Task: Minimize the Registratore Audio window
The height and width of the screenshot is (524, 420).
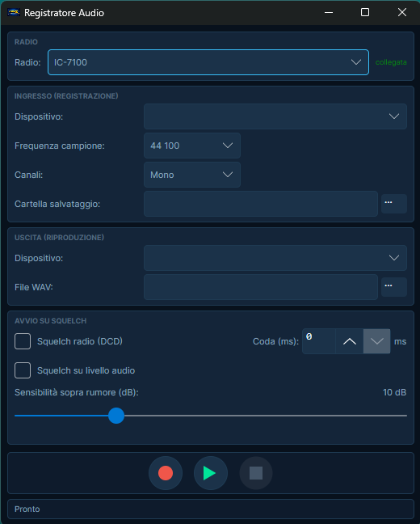Action: 329,13
